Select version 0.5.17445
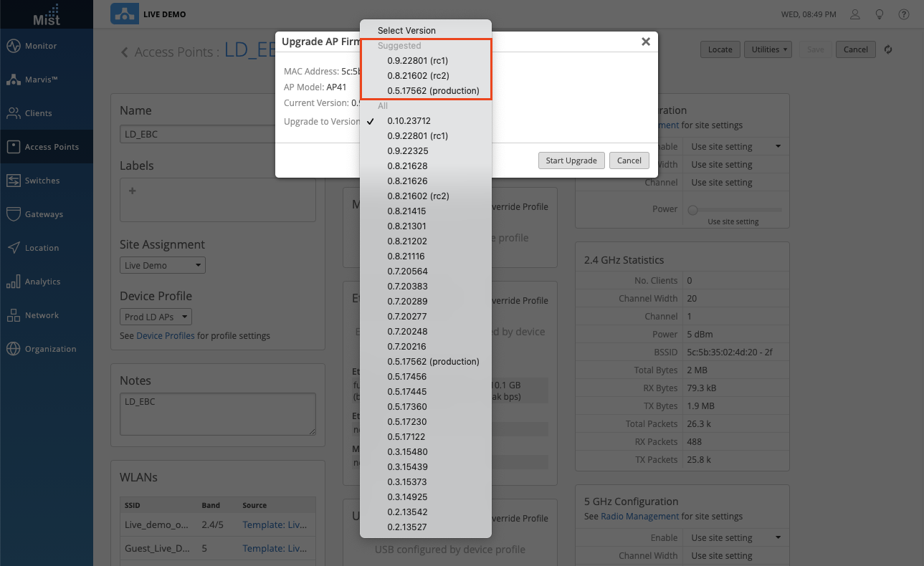This screenshot has height=566, width=924. [x=426, y=391]
